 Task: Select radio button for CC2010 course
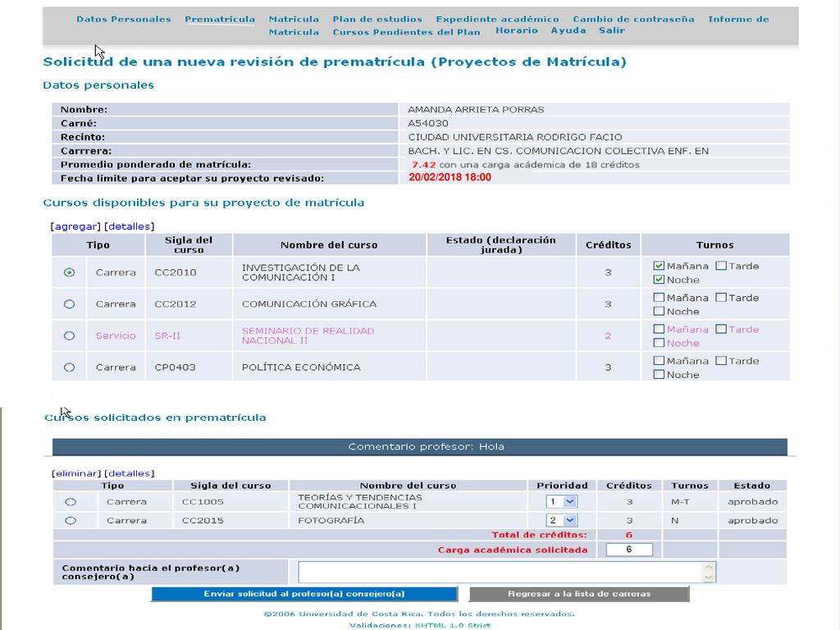69,272
